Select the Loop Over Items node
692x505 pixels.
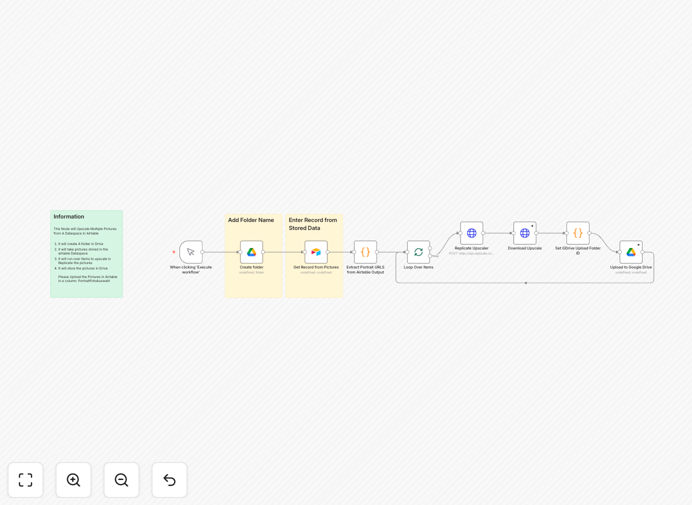click(x=418, y=252)
